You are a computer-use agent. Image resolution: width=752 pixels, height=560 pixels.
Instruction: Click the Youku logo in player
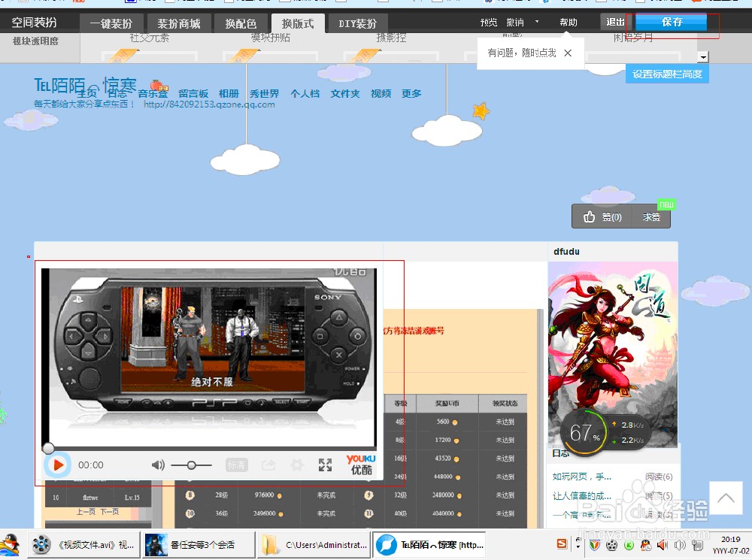pyautogui.click(x=361, y=464)
